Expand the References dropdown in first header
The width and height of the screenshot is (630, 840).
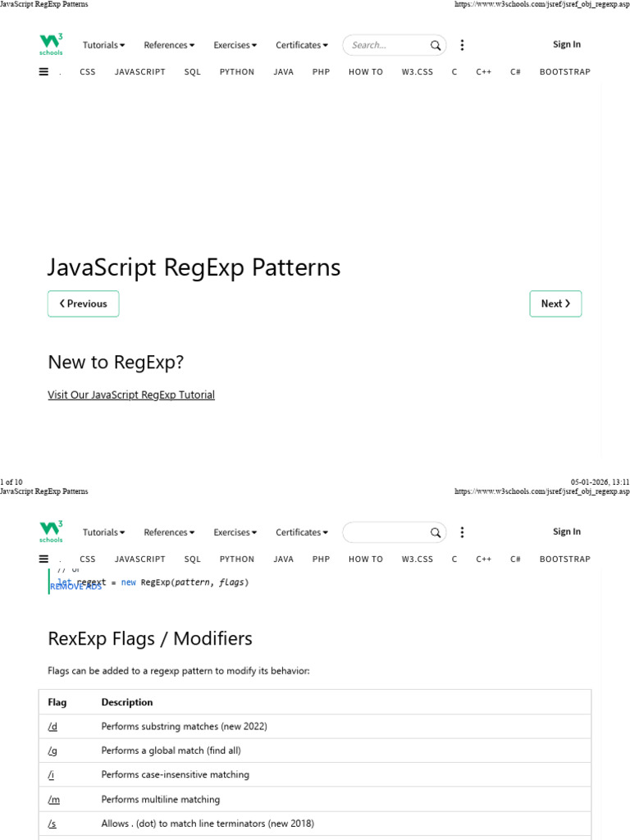tap(169, 45)
